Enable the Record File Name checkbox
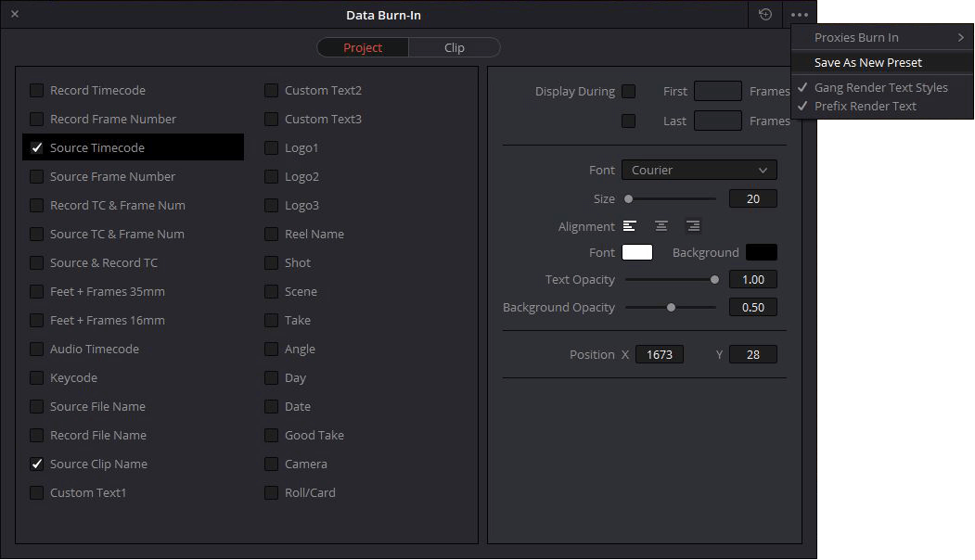 (37, 435)
